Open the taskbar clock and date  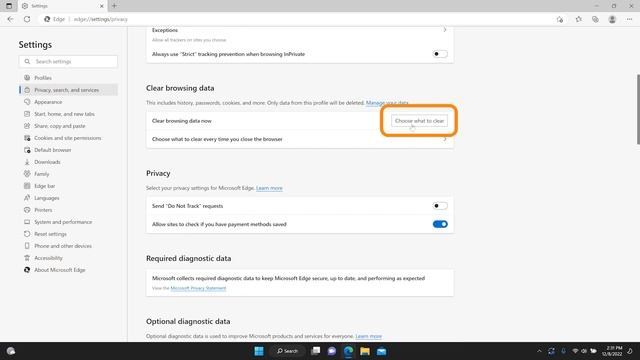[612, 351]
